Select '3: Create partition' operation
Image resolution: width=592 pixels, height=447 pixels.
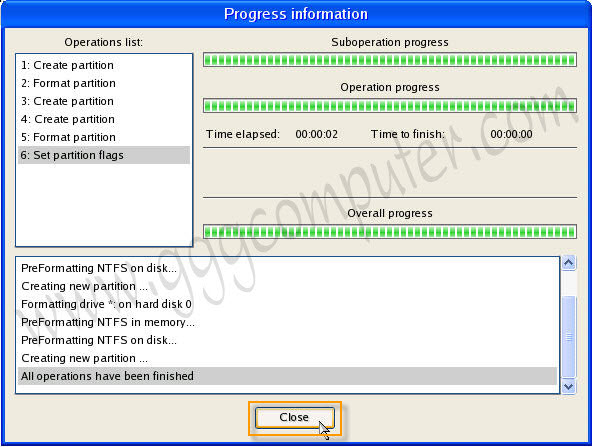(104, 101)
